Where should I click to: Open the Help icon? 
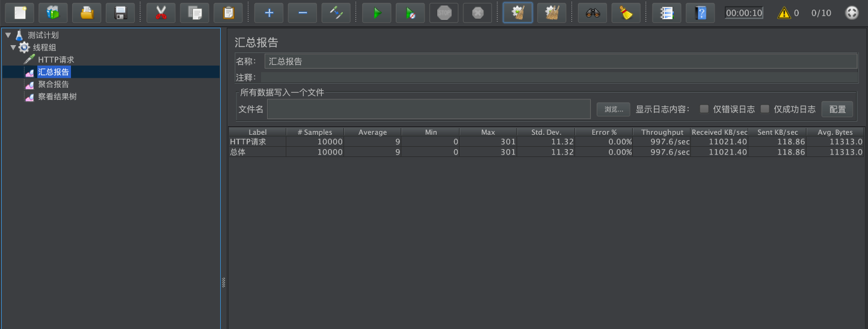[700, 13]
